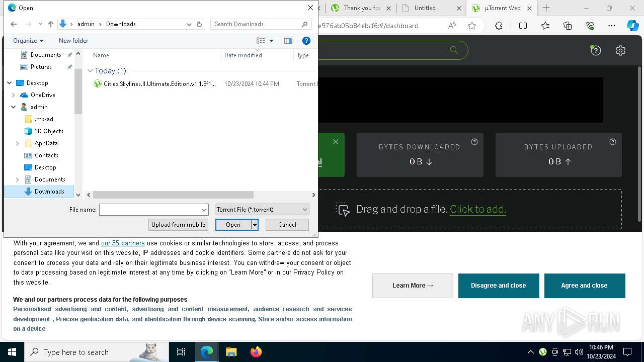Image resolution: width=644 pixels, height=362 pixels.
Task: Cancel the Open dialog
Action: 287,225
